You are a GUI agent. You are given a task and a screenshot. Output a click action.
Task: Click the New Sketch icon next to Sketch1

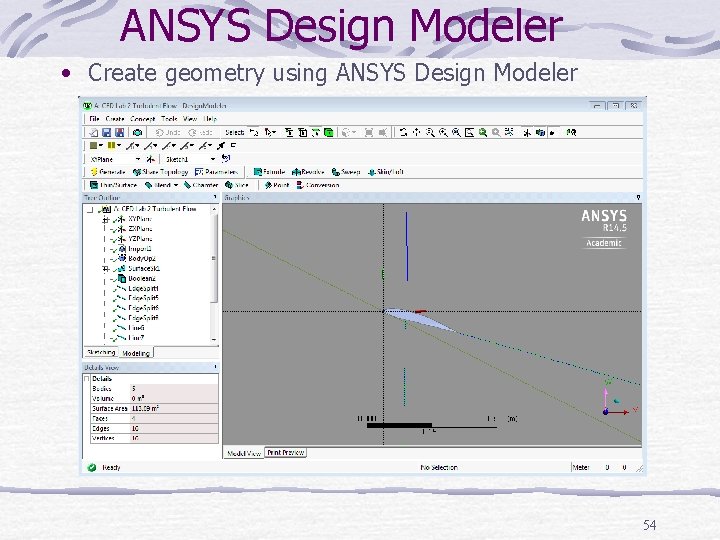click(225, 159)
